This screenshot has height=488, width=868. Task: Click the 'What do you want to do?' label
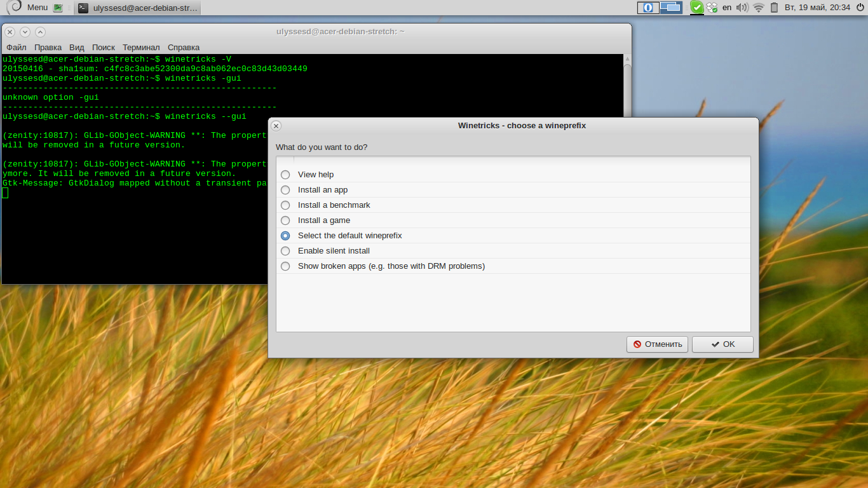coord(322,147)
